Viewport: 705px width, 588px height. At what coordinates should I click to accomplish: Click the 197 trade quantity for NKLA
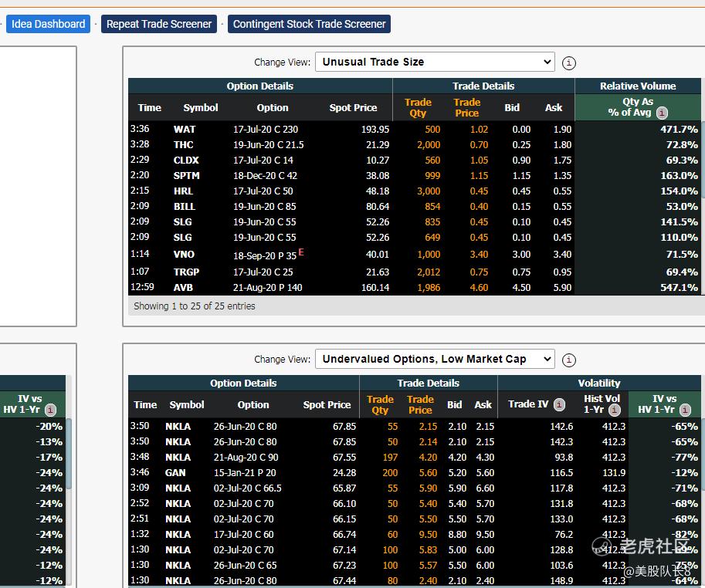pos(390,458)
